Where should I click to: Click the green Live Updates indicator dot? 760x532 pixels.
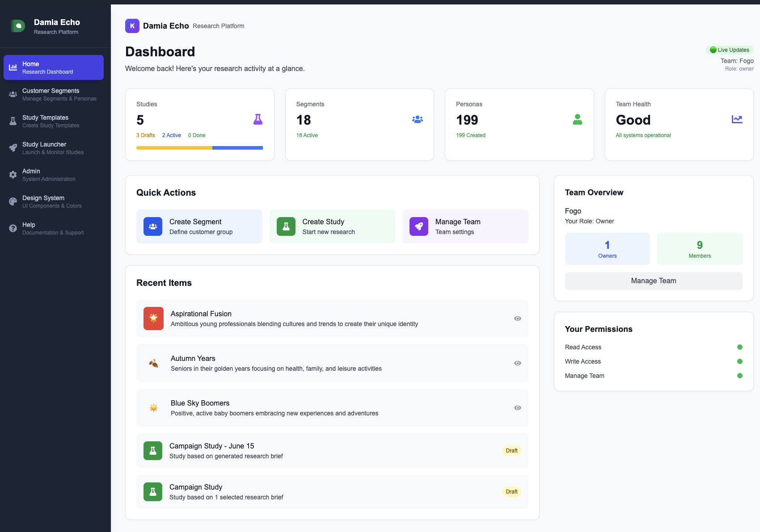(713, 50)
